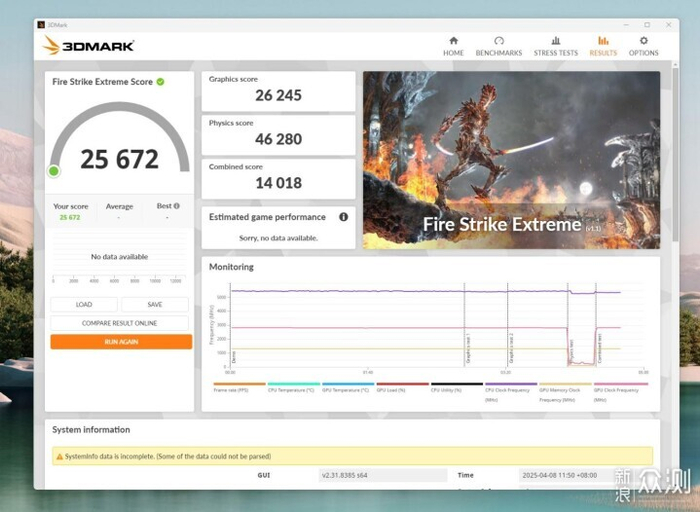Click the info icon beside Best
This screenshot has width=700, height=512.
tap(176, 206)
